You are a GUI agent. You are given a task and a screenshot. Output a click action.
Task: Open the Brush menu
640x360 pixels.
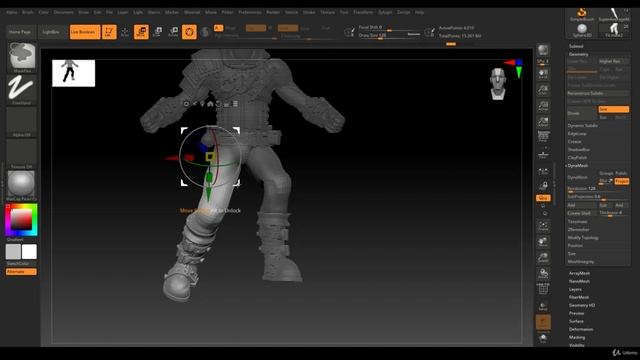pyautogui.click(x=28, y=12)
